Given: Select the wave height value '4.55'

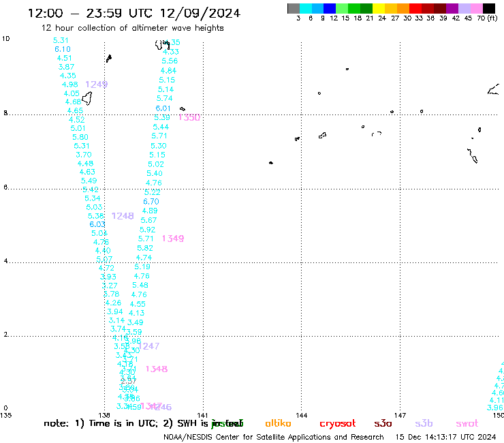Looking at the screenshot, I should click(x=138, y=304).
